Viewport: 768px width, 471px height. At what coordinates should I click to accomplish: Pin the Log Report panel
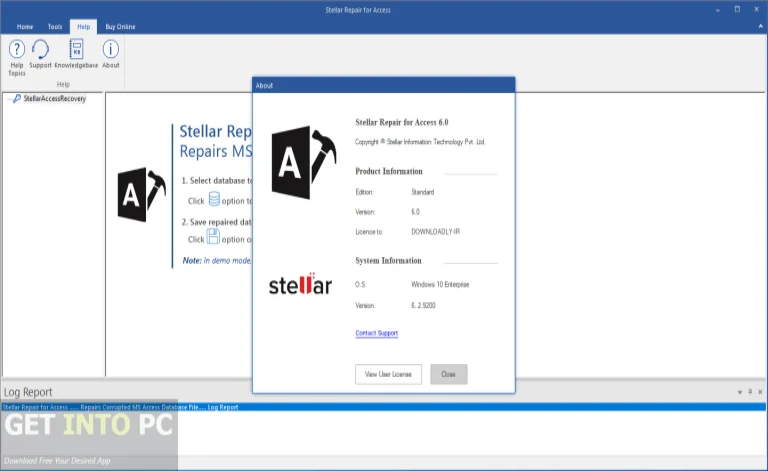coord(750,392)
